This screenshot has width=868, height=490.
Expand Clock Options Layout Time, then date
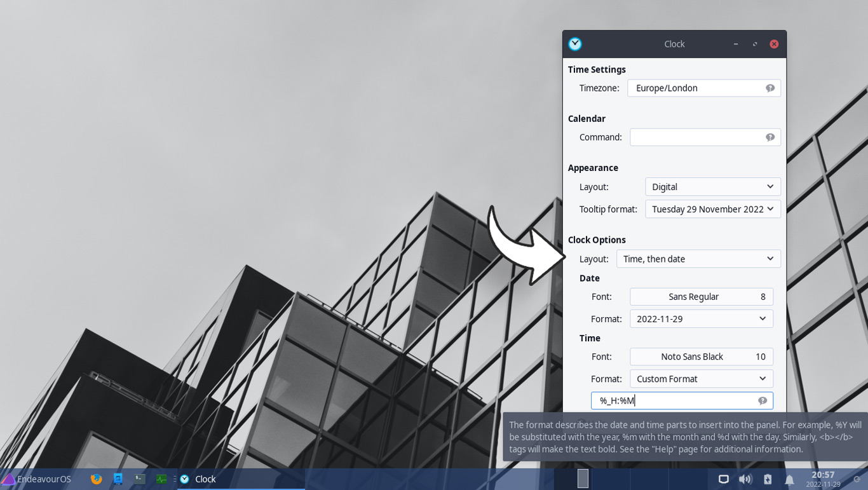pos(698,259)
